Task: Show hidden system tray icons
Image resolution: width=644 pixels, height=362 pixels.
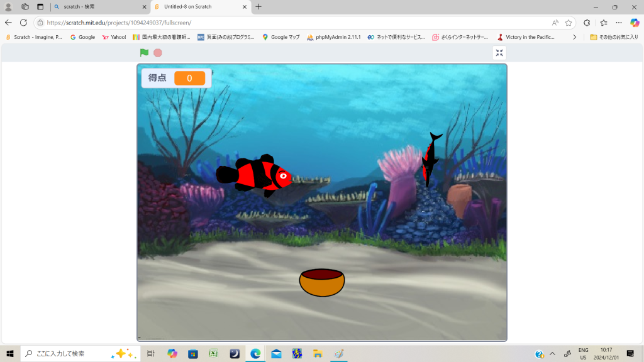Action: point(553,354)
